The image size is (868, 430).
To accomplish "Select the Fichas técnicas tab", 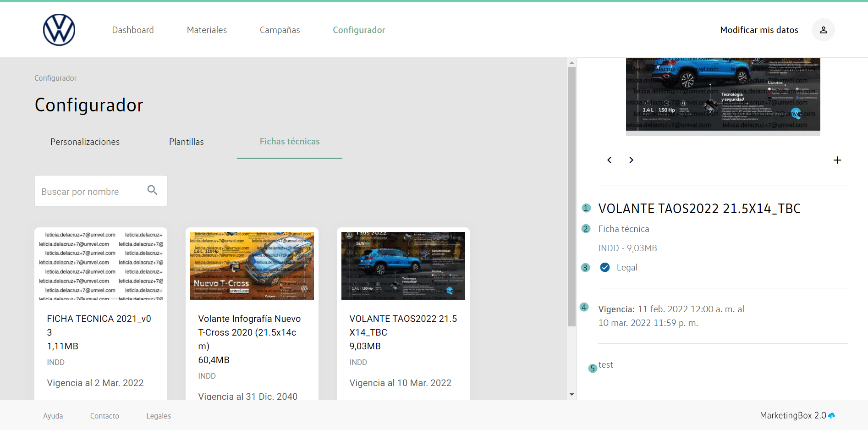I will (x=290, y=142).
